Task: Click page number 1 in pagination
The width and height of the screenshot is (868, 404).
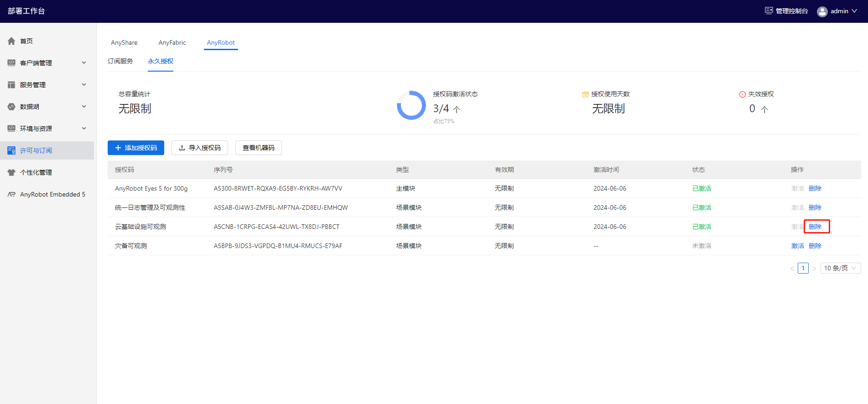Action: 803,268
